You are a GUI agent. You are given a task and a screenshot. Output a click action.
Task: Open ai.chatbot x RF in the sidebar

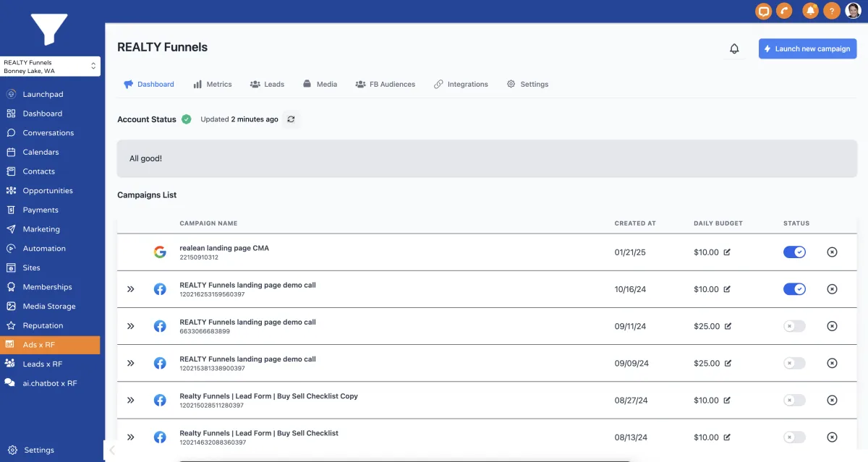(x=50, y=383)
